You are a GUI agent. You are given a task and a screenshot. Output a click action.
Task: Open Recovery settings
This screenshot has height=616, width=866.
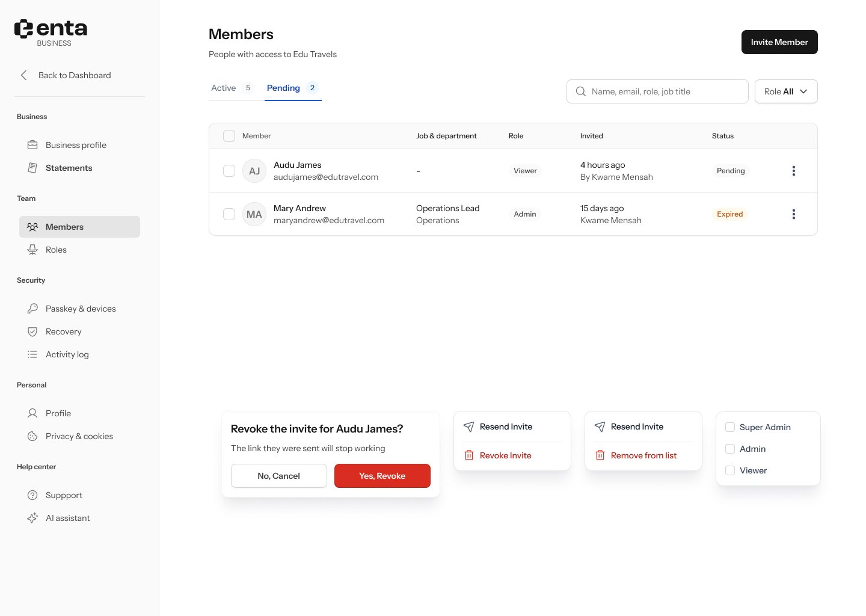79,331
